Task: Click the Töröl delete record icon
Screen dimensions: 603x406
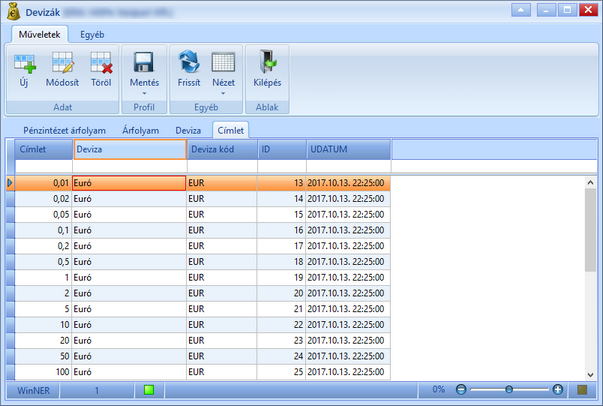Action: (x=101, y=63)
